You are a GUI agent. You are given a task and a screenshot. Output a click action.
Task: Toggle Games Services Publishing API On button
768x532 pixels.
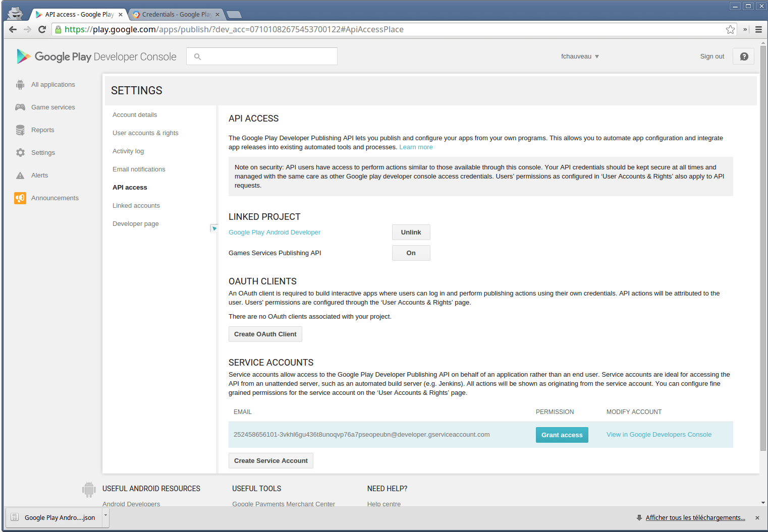pyautogui.click(x=411, y=253)
